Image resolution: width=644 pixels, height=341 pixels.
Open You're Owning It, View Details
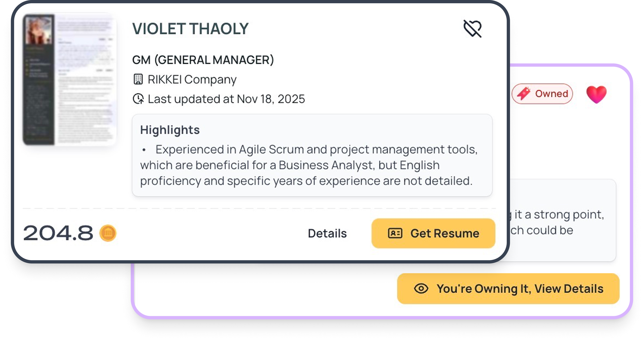[508, 289]
